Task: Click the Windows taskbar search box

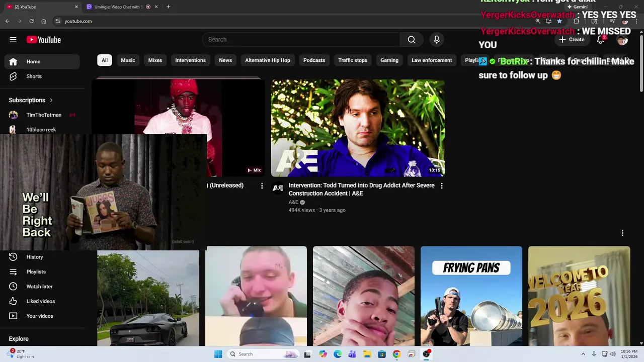Action: [263, 354]
